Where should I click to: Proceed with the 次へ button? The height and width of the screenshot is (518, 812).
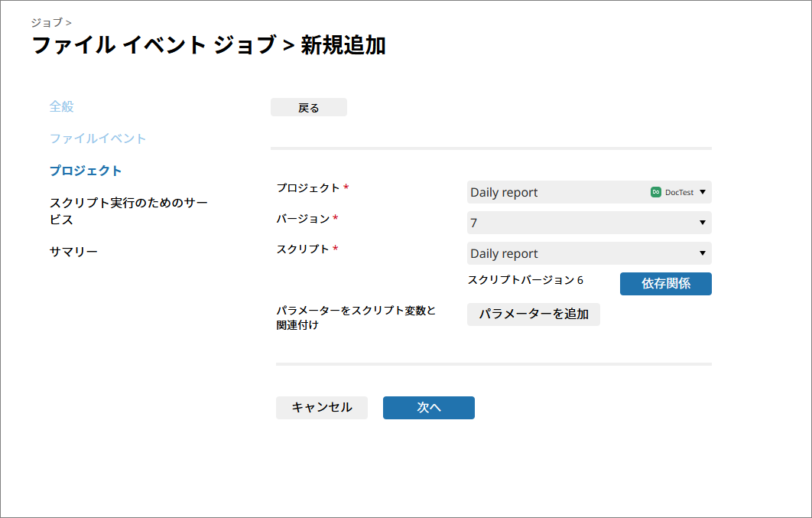click(428, 408)
